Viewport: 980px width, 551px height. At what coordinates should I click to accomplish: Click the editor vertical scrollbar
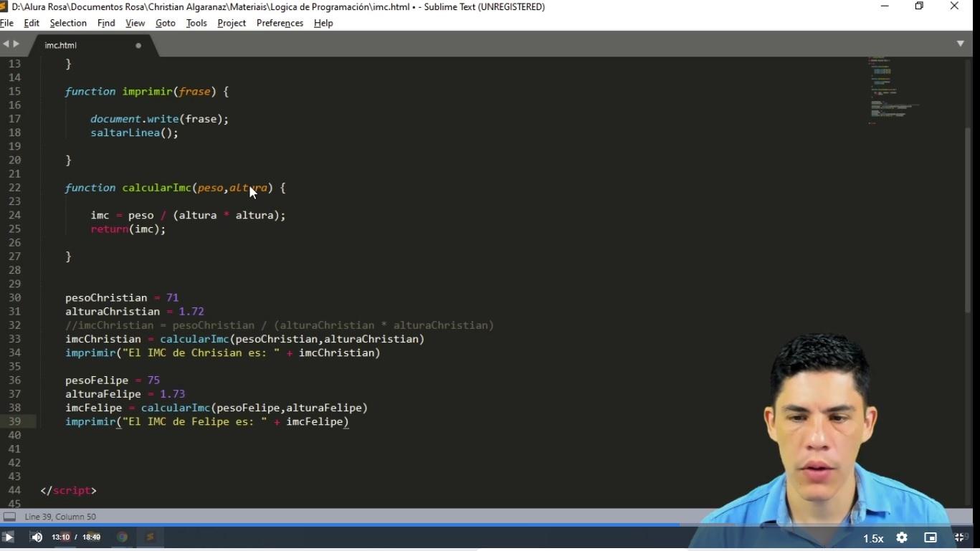967,219
